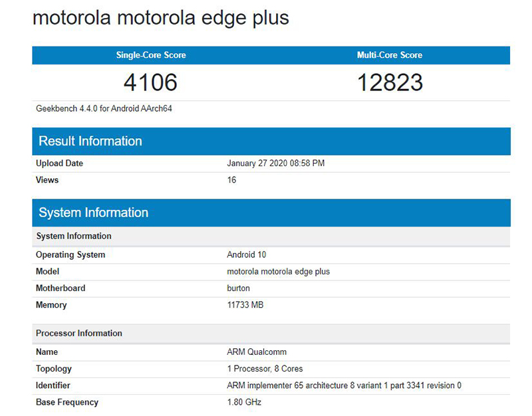Click the Processor Information subheader
The width and height of the screenshot is (532, 416).
click(79, 333)
